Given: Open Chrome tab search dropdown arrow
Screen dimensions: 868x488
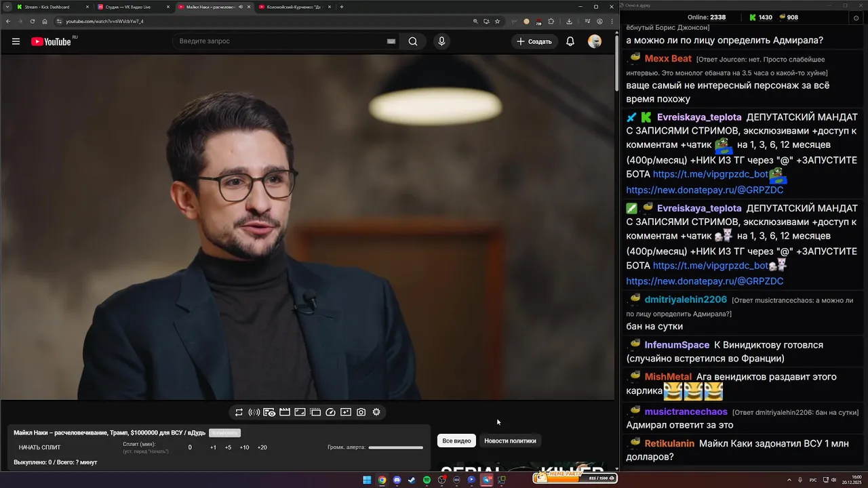Looking at the screenshot, I should [6, 7].
